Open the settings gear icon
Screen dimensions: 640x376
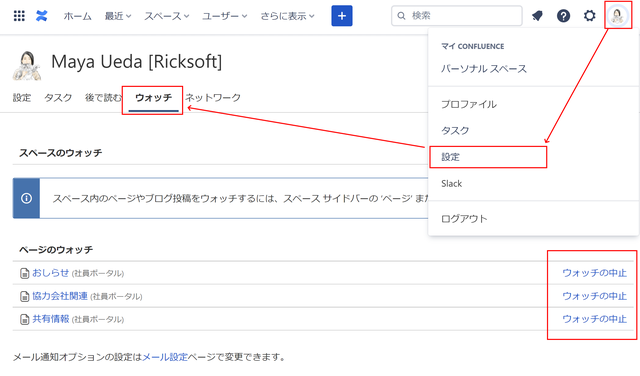(589, 16)
